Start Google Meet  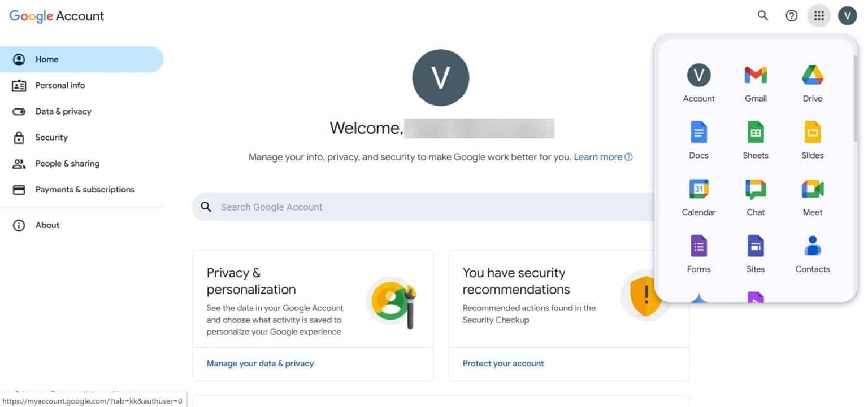tap(812, 196)
